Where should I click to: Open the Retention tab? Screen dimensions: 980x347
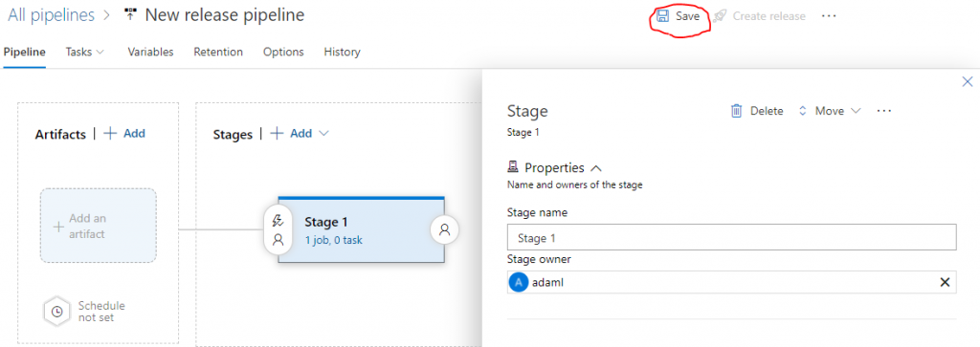(218, 52)
